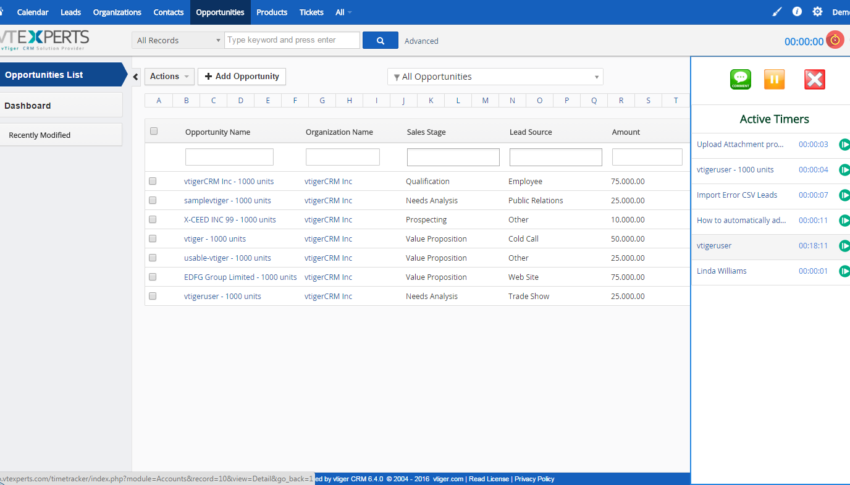Open the Actions dropdown
The height and width of the screenshot is (485, 850).
(169, 76)
